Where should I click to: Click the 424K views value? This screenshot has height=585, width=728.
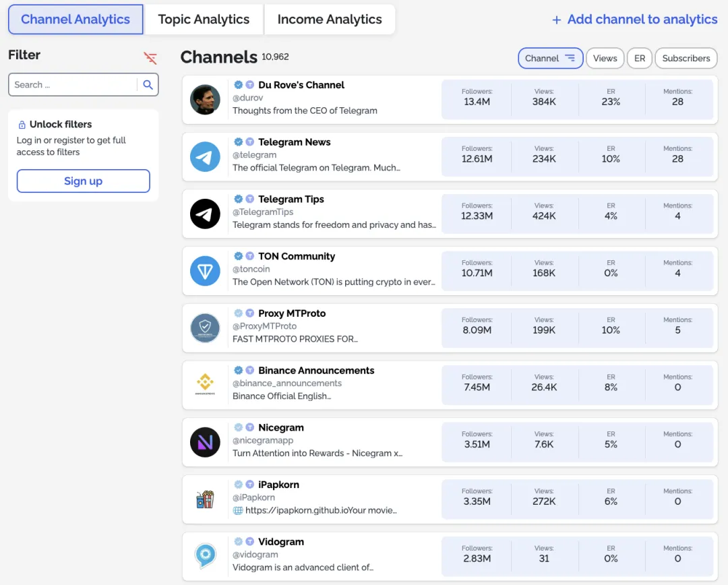[544, 216]
